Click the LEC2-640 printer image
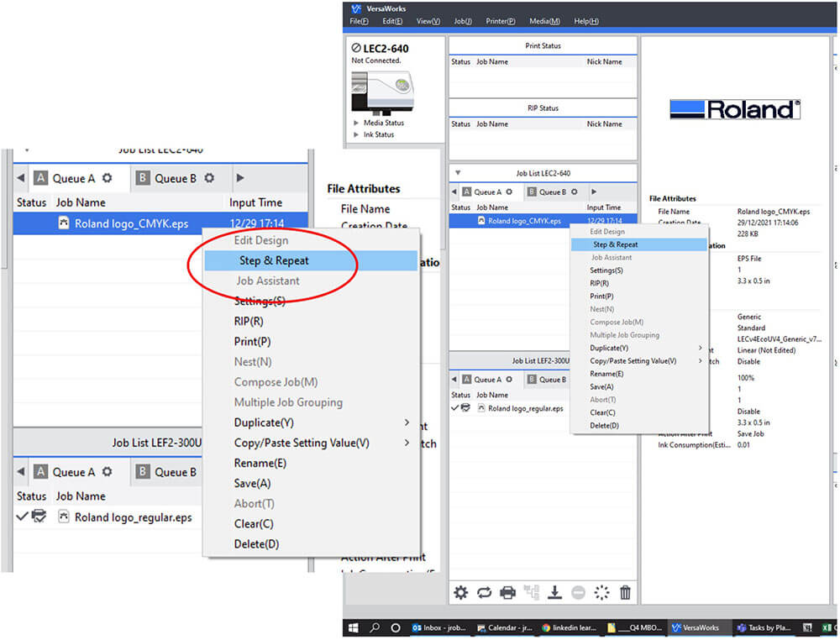The height and width of the screenshot is (640, 840). (x=382, y=92)
